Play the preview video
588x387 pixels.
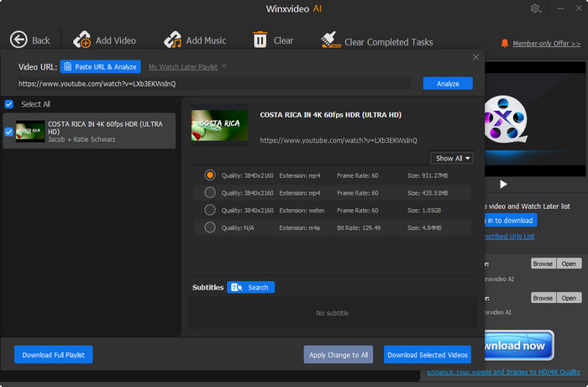503,184
